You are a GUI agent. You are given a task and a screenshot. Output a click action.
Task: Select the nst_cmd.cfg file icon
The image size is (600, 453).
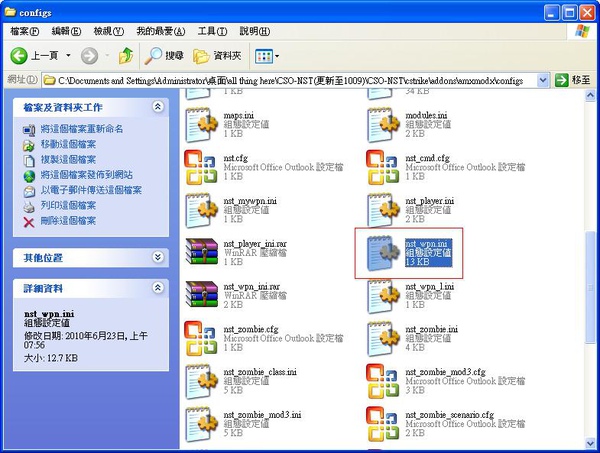pos(383,167)
